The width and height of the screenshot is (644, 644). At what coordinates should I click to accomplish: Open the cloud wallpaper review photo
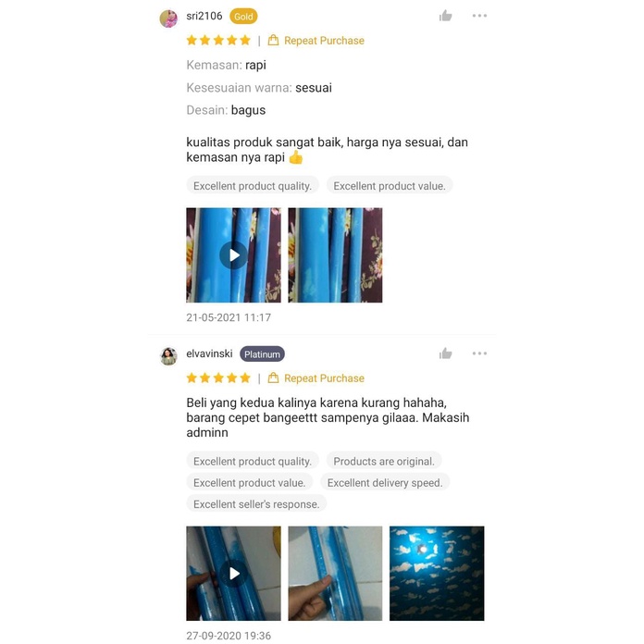click(437, 574)
